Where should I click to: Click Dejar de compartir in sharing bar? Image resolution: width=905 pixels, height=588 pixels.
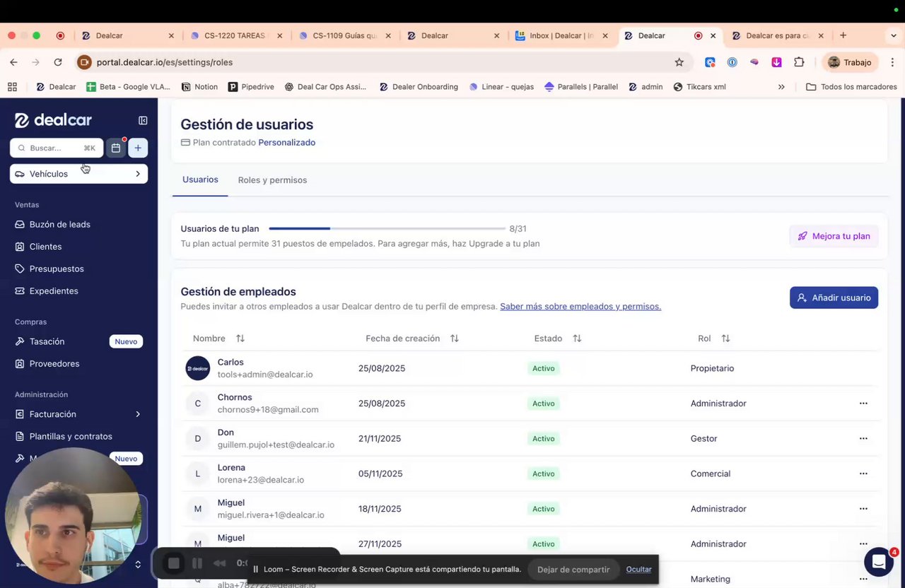tap(573, 570)
